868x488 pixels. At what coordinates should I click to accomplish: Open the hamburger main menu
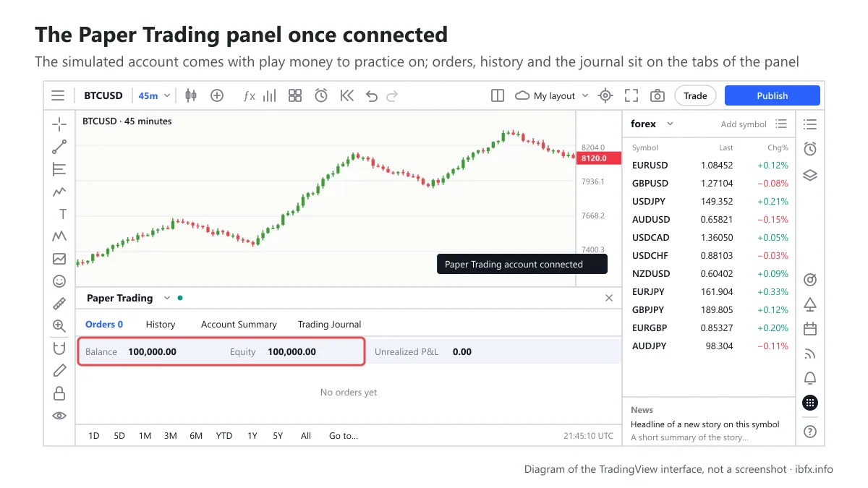click(58, 95)
